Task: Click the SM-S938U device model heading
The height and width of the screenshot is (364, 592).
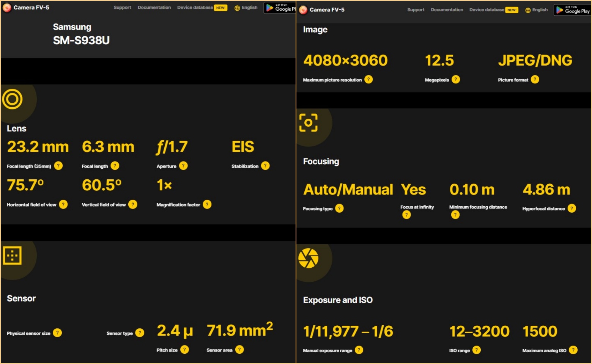Action: (x=81, y=40)
